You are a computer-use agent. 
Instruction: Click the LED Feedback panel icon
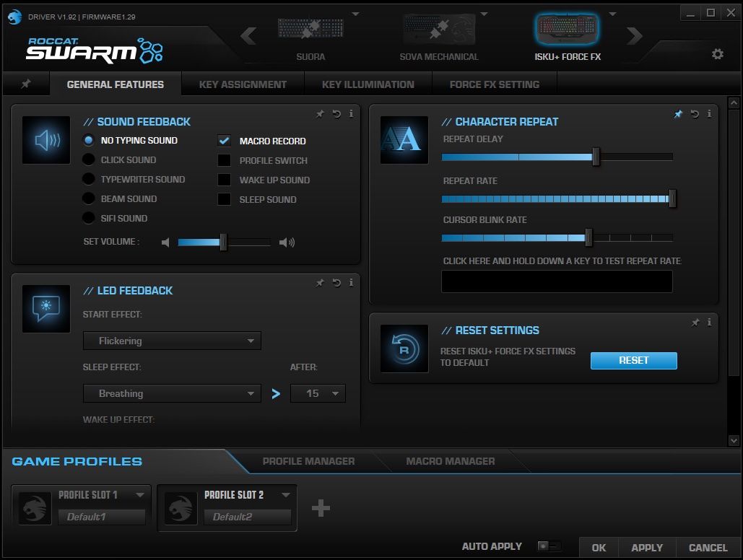tap(46, 309)
